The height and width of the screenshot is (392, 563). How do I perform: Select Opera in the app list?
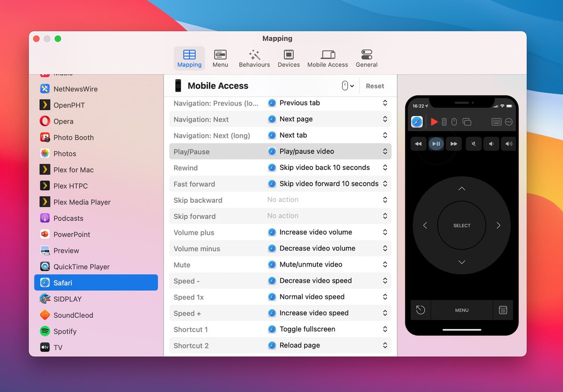click(x=96, y=121)
